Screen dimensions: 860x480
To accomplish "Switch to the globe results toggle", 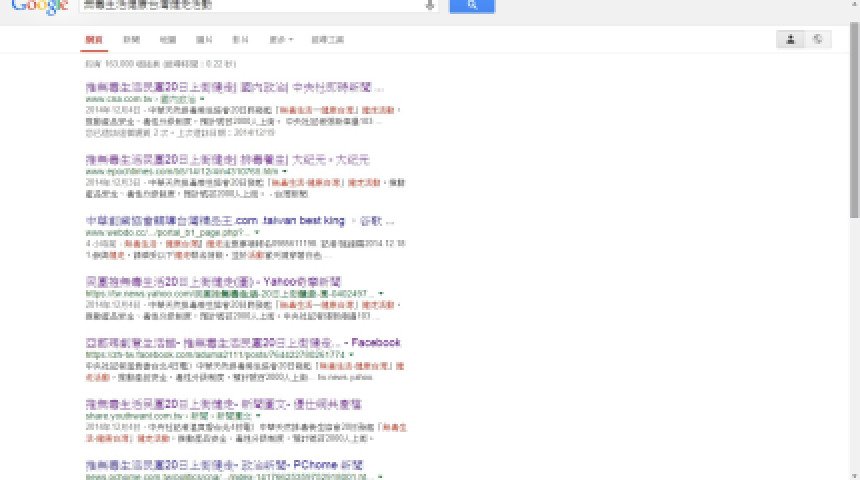I will click(818, 39).
